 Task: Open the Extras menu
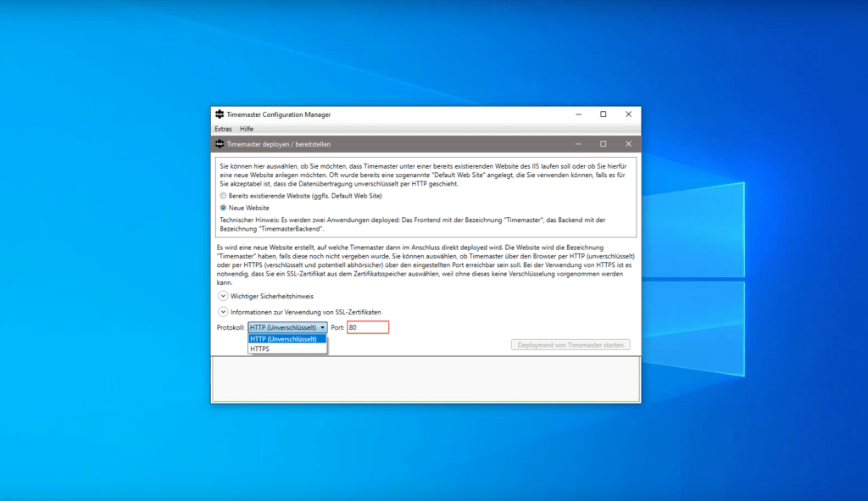tap(223, 129)
